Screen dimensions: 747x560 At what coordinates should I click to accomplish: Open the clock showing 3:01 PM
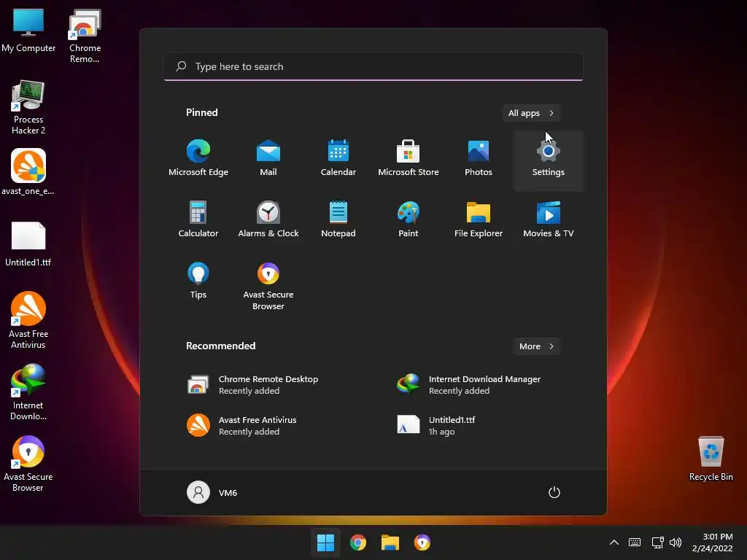point(712,542)
